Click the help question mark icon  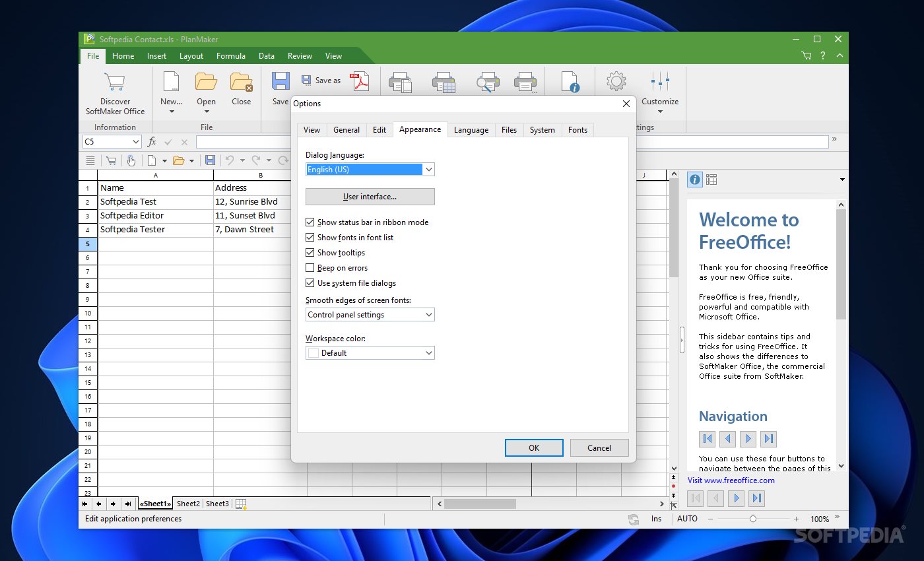pos(823,56)
